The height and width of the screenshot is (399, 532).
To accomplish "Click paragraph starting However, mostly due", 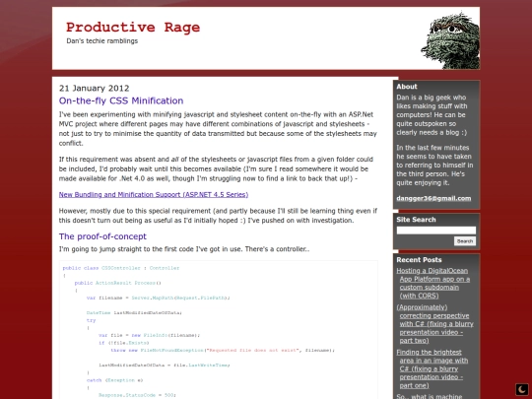I will tap(218, 216).
